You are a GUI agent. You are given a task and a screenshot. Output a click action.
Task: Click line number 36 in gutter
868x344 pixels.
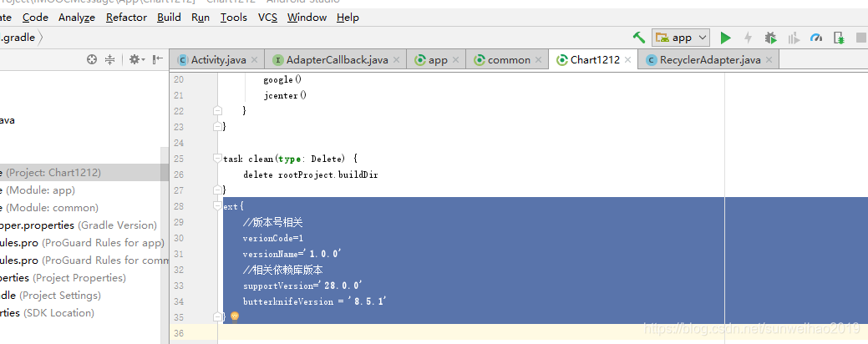click(178, 333)
